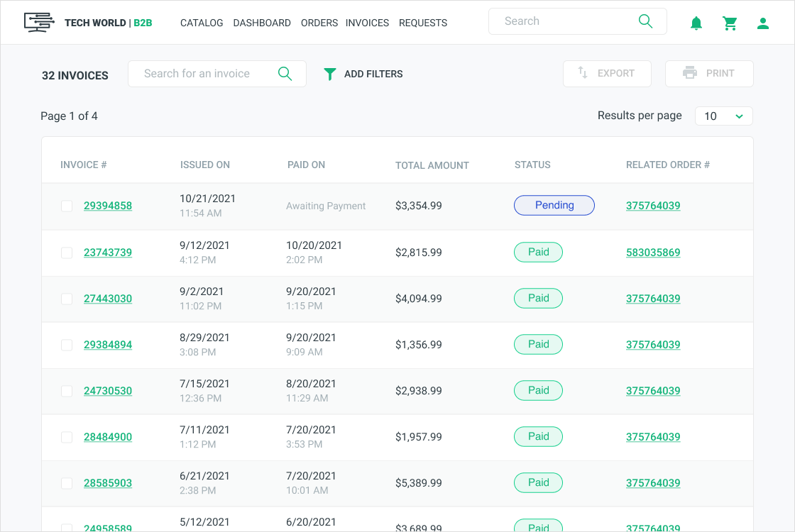Select checkbox for invoice 29394858
This screenshot has height=532, width=795.
67,206
